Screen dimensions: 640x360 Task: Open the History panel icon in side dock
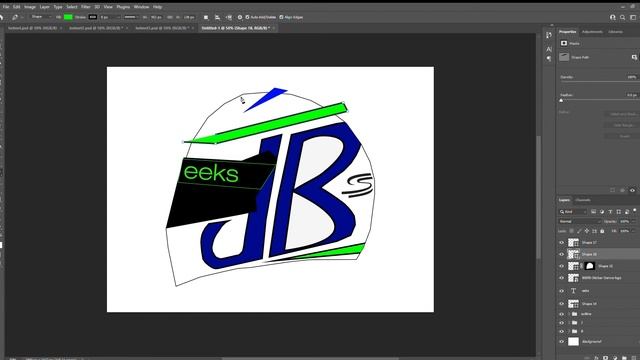pos(549,35)
